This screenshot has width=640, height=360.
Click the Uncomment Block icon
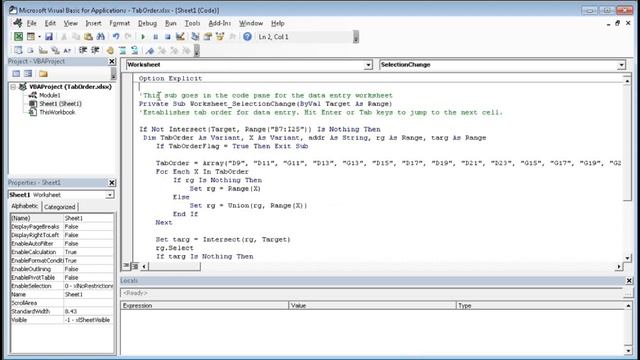135,51
